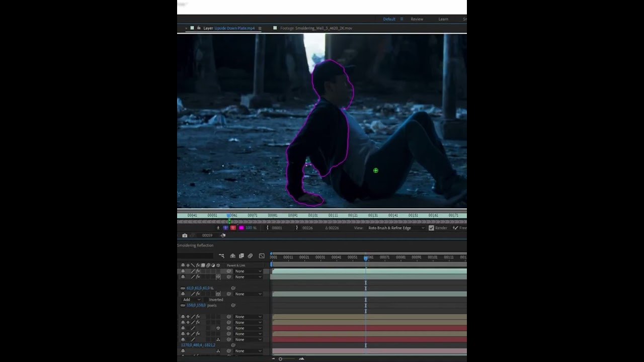Toggle alpha boundary view button
This screenshot has height=362, width=644.
(x=225, y=228)
